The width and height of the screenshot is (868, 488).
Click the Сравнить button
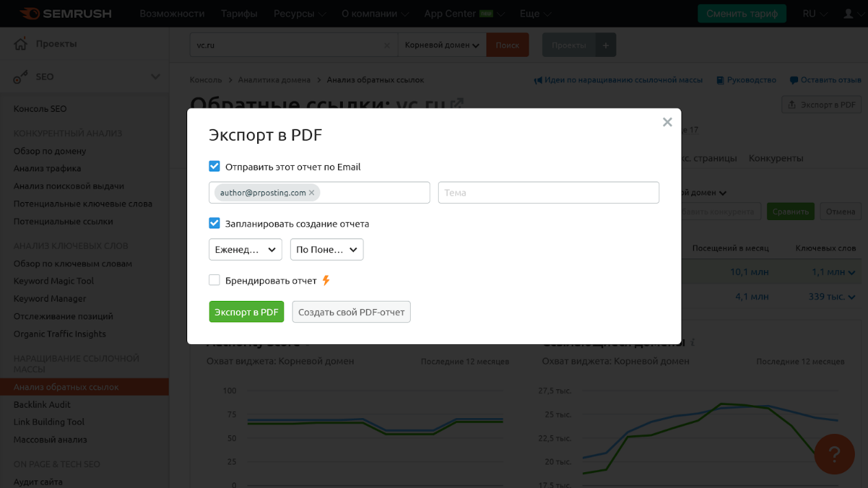click(791, 212)
